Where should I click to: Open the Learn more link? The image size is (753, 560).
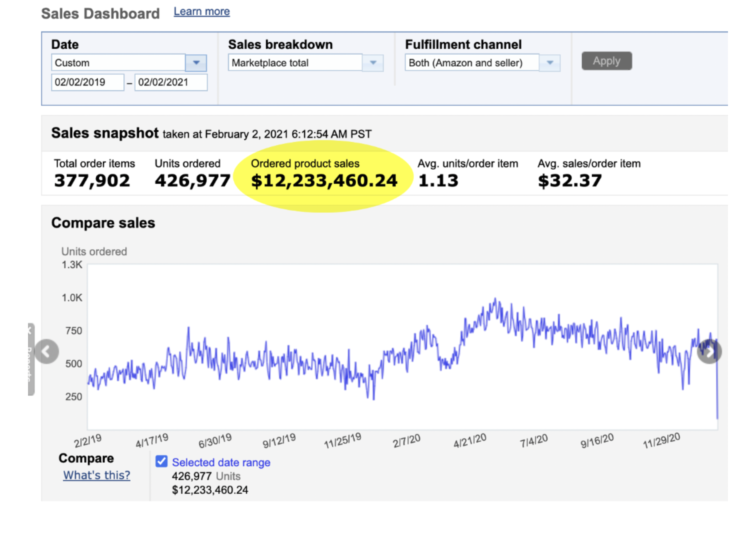click(x=201, y=11)
